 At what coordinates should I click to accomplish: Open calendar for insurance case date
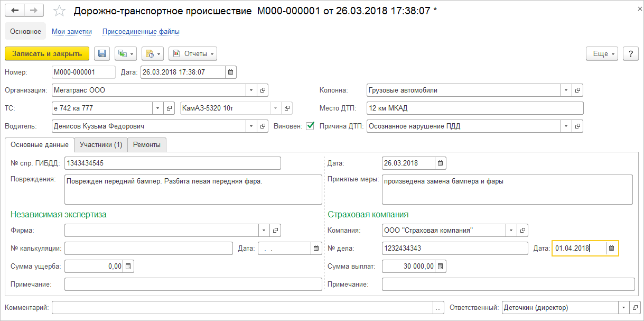click(611, 248)
